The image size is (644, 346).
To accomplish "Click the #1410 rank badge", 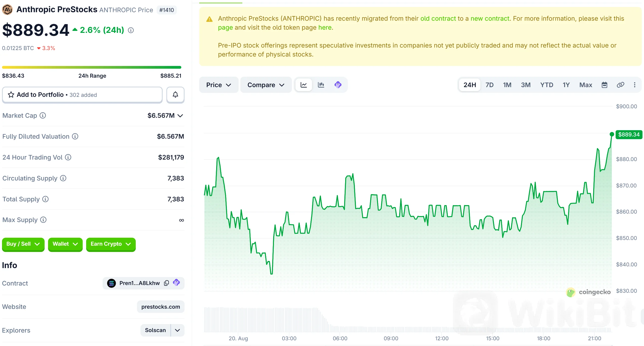I will (x=167, y=10).
